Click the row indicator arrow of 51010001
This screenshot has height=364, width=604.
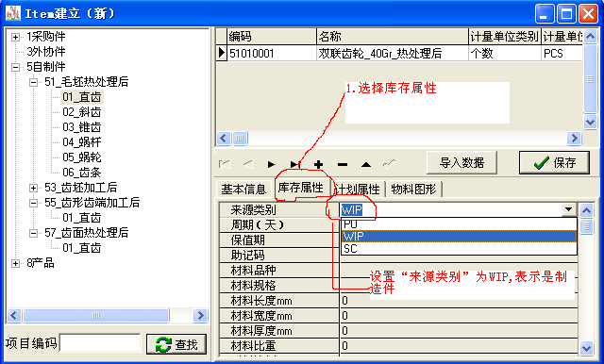(x=221, y=53)
